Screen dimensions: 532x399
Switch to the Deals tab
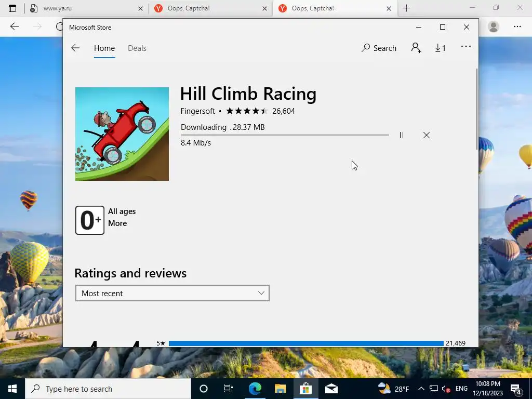(137, 48)
